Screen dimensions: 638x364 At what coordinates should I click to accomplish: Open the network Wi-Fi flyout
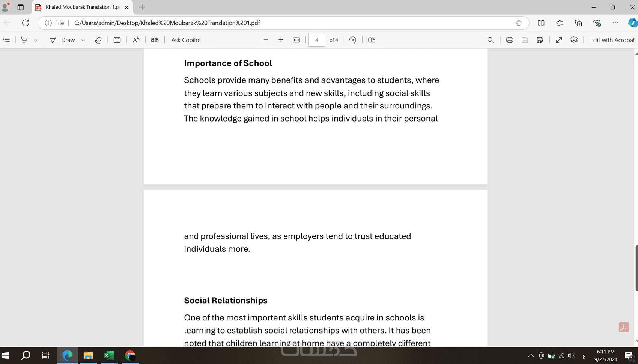pyautogui.click(x=561, y=356)
